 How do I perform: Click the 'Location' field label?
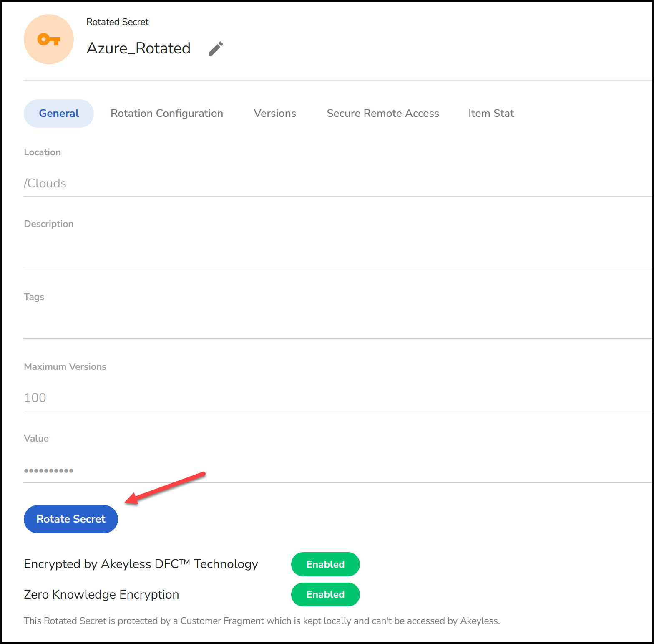(x=42, y=152)
